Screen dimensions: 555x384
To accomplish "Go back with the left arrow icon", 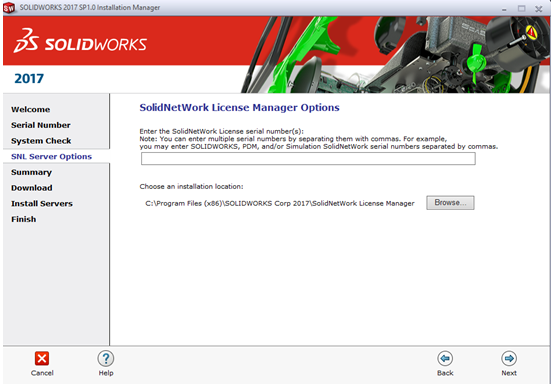I will coord(445,359).
